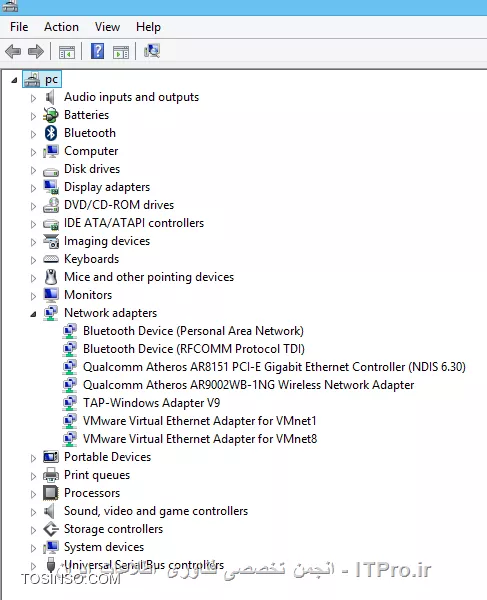Select the Storage controllers label
The height and width of the screenshot is (600, 487).
pyautogui.click(x=113, y=529)
